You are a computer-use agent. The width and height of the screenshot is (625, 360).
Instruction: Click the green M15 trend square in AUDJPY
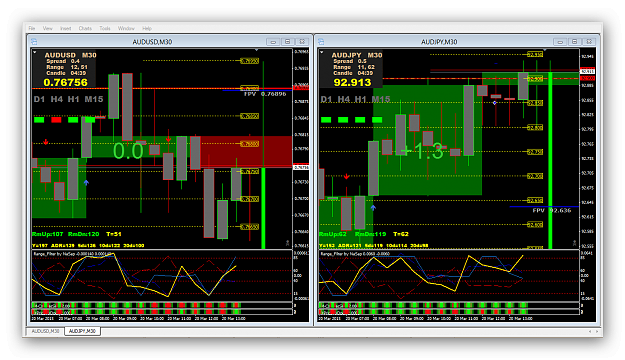click(377, 120)
